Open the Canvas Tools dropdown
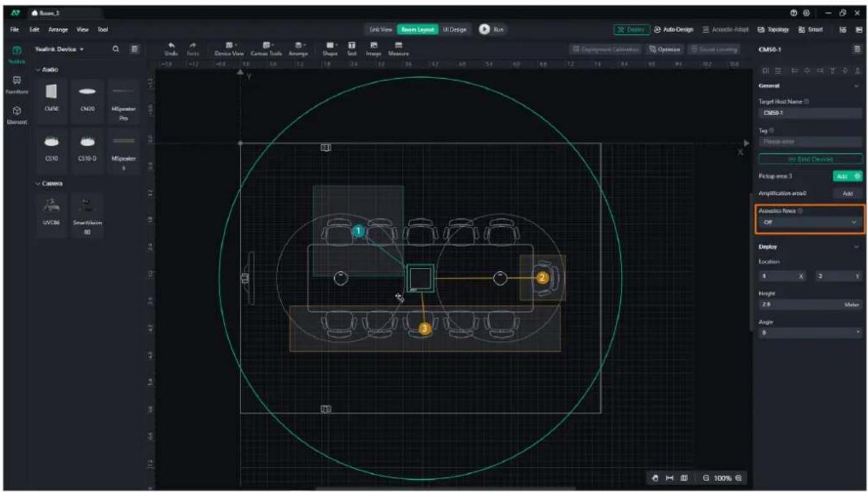This screenshot has width=868, height=492. [267, 49]
